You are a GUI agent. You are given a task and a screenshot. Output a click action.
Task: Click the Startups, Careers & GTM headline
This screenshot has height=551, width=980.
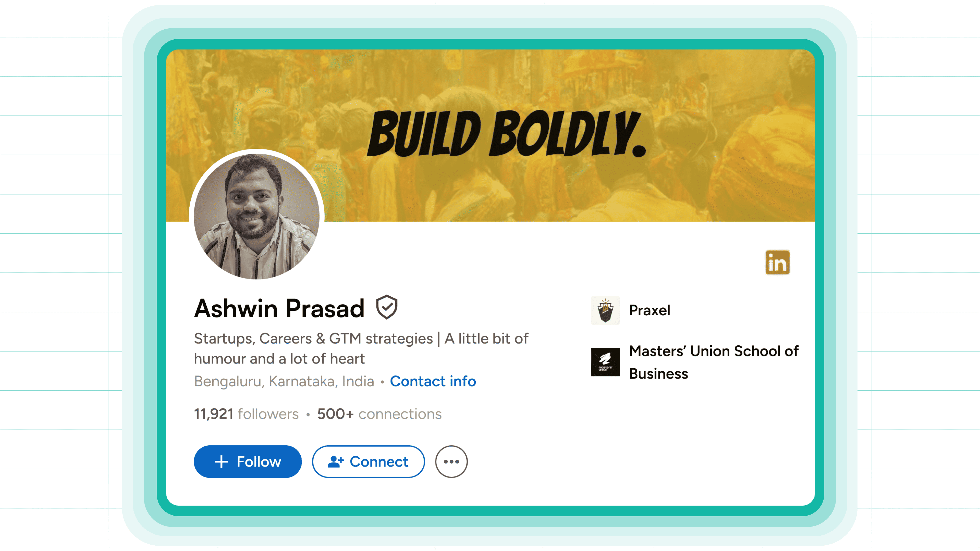[x=361, y=348]
